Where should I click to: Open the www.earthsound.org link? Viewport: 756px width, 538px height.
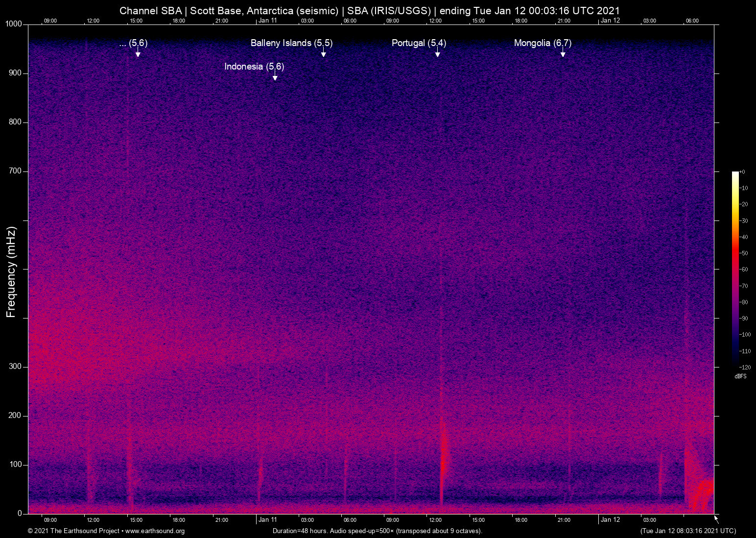[155, 531]
